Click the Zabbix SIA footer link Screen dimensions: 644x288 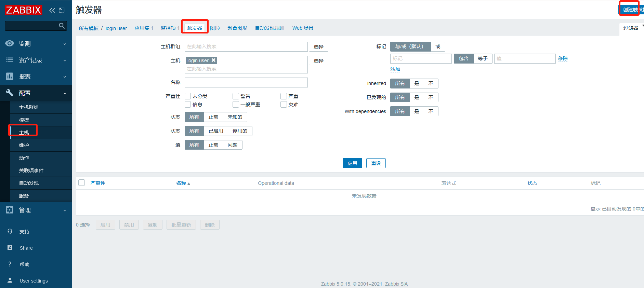click(x=396, y=284)
